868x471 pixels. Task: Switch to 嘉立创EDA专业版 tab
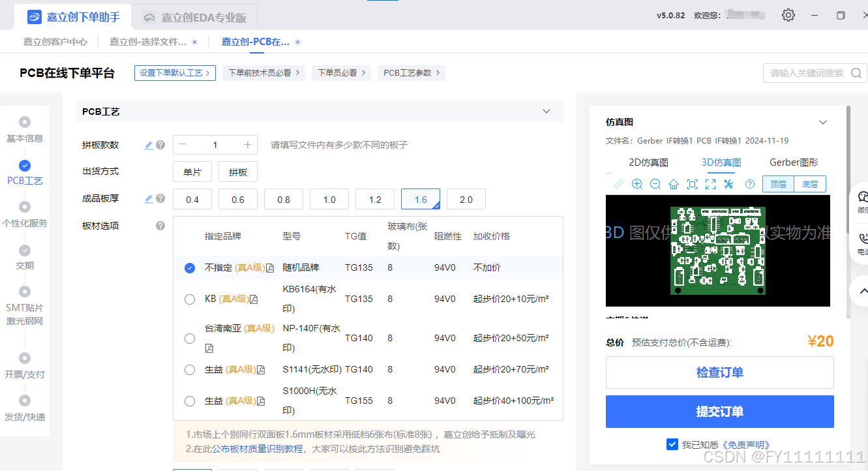[x=194, y=17]
